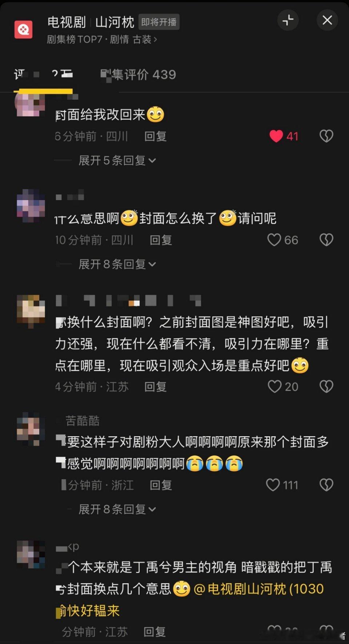Unlike the comment with 41 red hearts
Image resolution: width=349 pixels, height=644 pixels.
(x=276, y=136)
